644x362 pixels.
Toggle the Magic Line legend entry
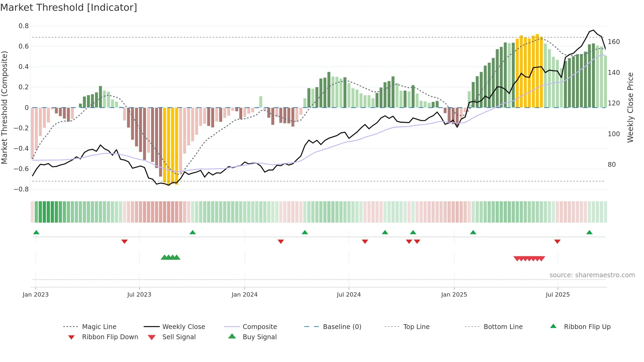coord(90,327)
